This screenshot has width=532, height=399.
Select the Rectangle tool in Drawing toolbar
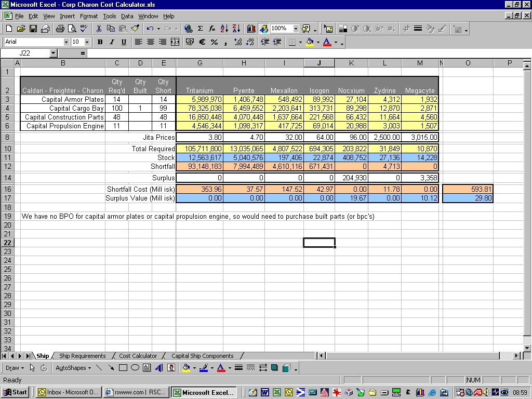click(123, 368)
